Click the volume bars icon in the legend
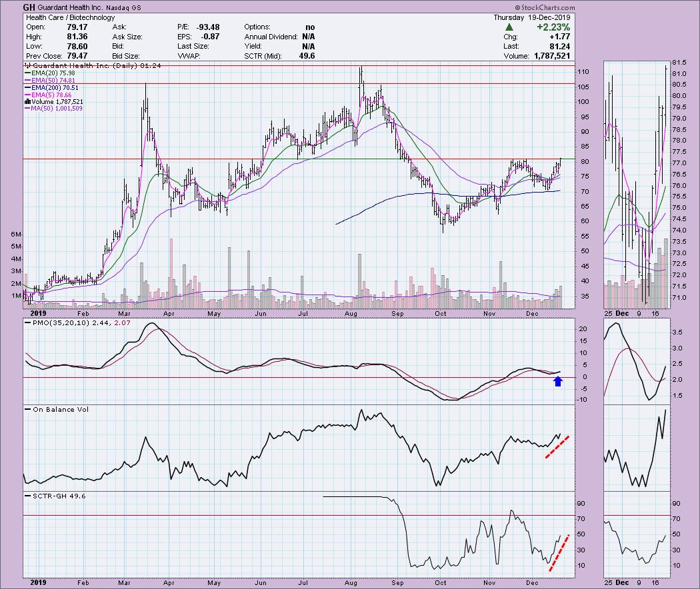Viewport: 700px width, 589px height. (27, 102)
